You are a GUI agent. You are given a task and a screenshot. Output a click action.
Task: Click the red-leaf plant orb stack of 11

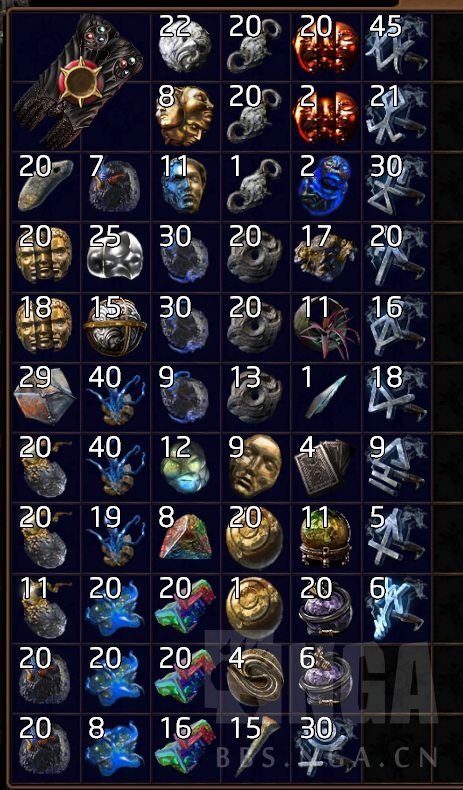click(325, 327)
